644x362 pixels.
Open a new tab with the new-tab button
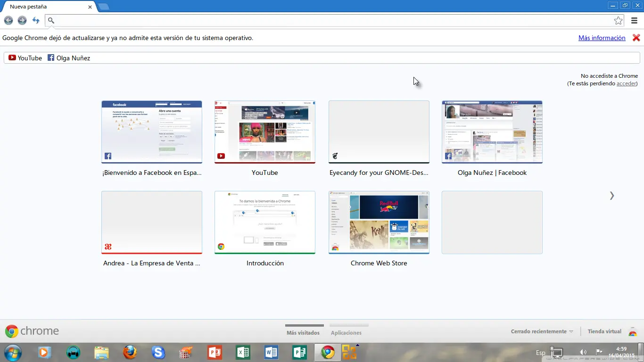click(x=103, y=7)
